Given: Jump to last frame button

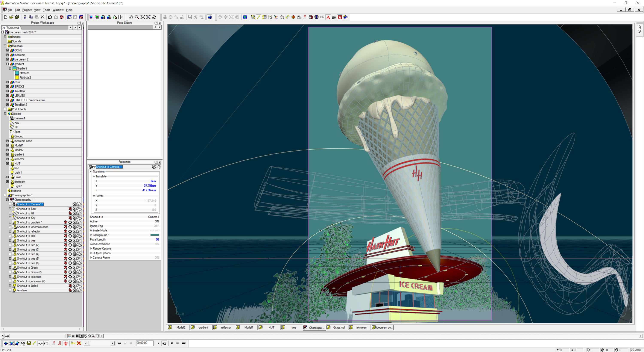Looking at the screenshot, I should (184, 343).
